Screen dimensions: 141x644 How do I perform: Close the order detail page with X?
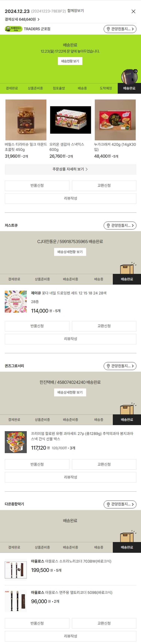tap(133, 11)
